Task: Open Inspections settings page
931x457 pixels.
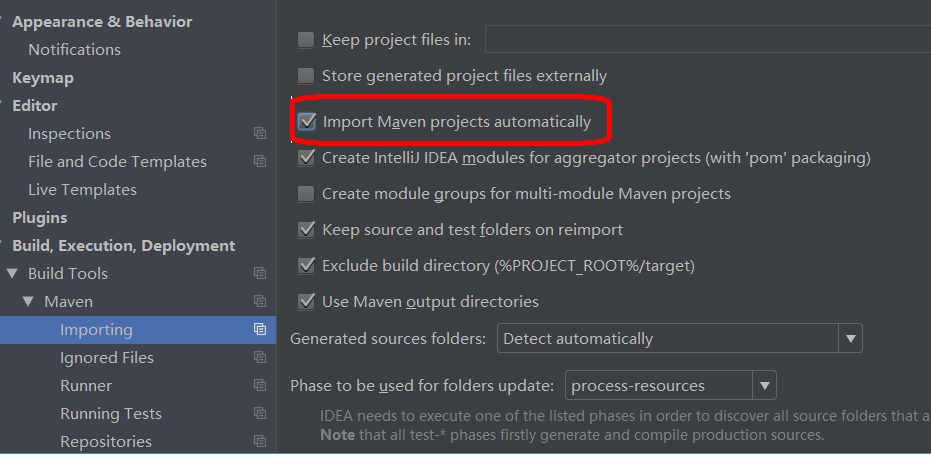Action: [x=69, y=134]
